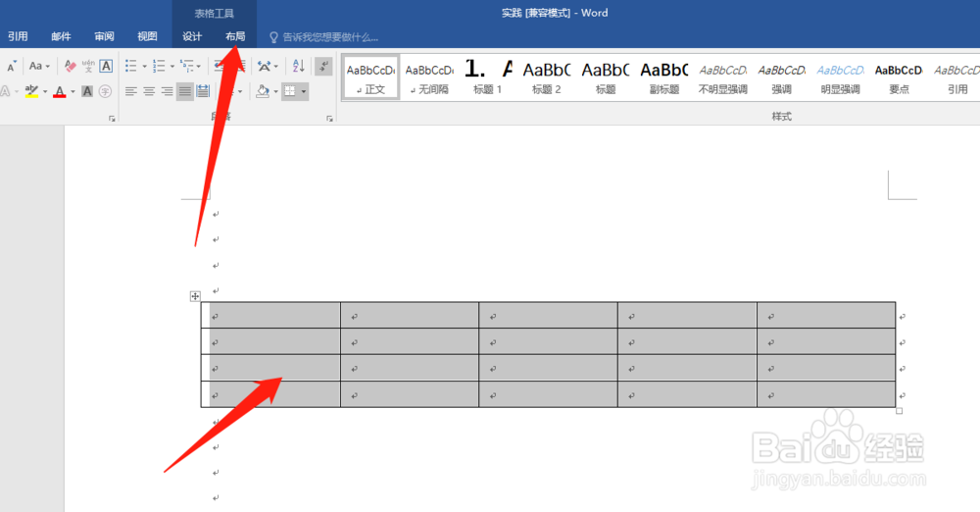Apply the 不明显强调 (Subtle Emphasis) style
This screenshot has width=980, height=512.
tap(722, 77)
